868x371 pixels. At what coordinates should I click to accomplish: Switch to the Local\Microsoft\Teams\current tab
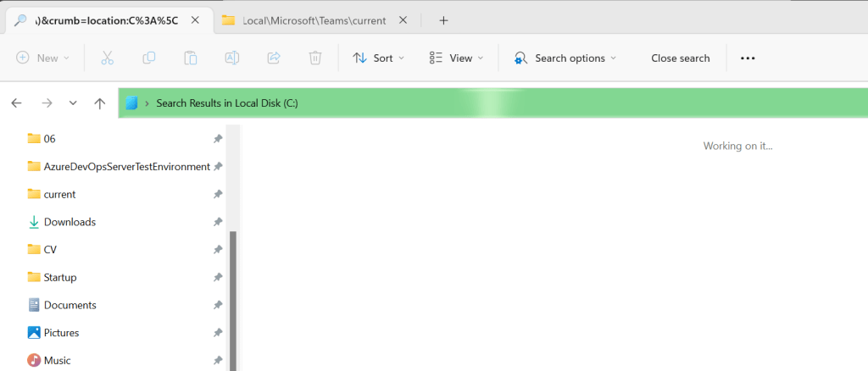click(314, 20)
